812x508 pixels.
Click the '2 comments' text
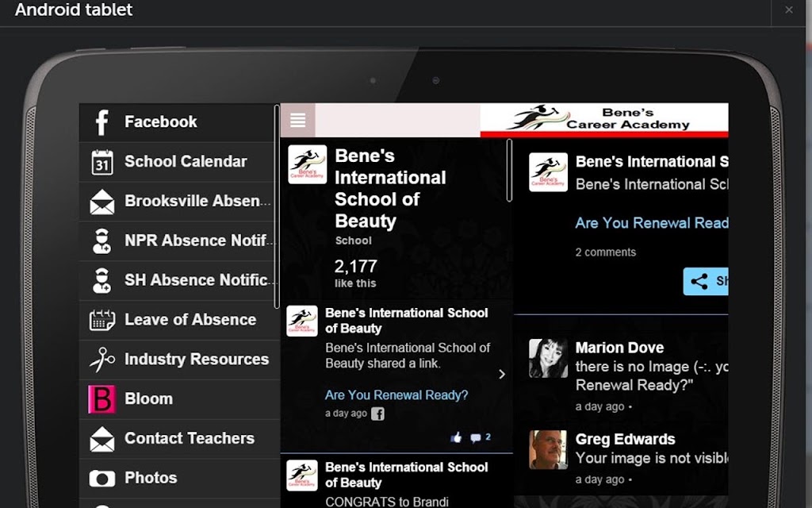tap(605, 252)
